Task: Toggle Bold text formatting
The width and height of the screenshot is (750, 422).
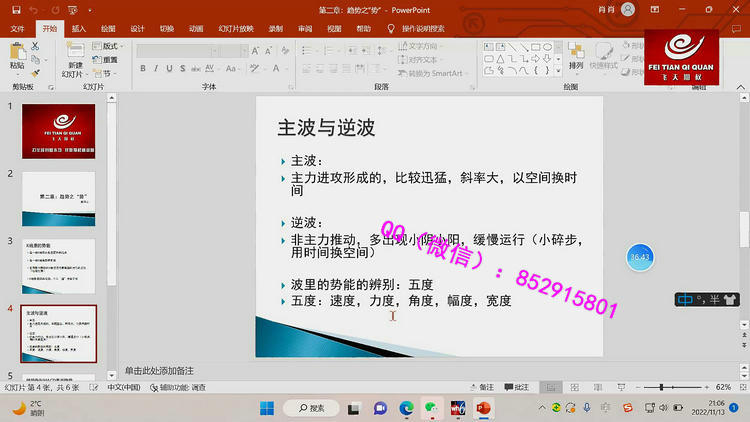Action: 143,69
